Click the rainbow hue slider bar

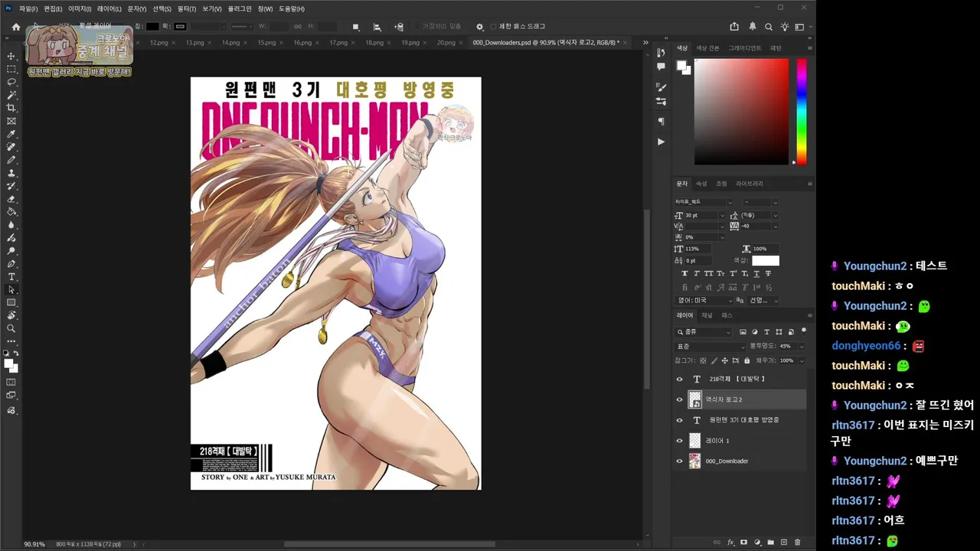801,111
